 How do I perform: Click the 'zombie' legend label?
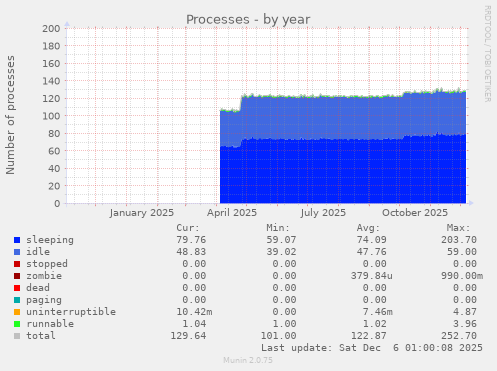[44, 276]
